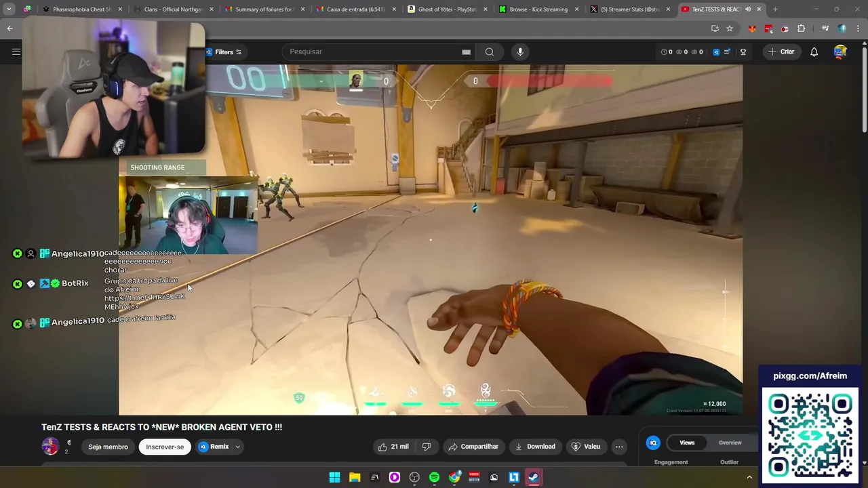Switch to the Phasmophobia Cheat Sheet tab

pyautogui.click(x=82, y=9)
